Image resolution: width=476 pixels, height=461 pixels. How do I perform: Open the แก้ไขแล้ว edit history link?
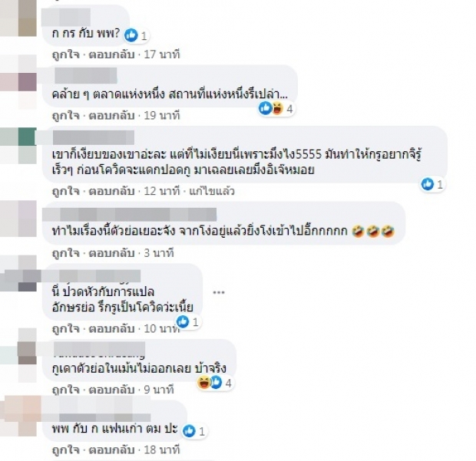pos(212,191)
